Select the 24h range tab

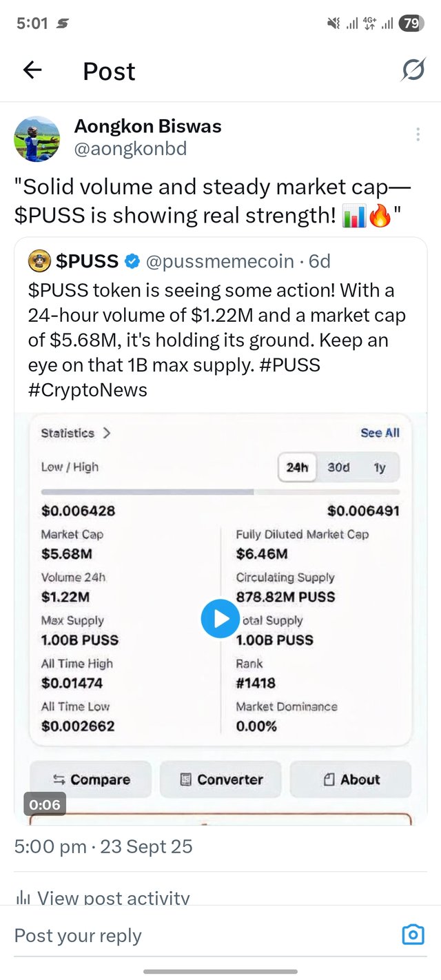click(x=297, y=467)
